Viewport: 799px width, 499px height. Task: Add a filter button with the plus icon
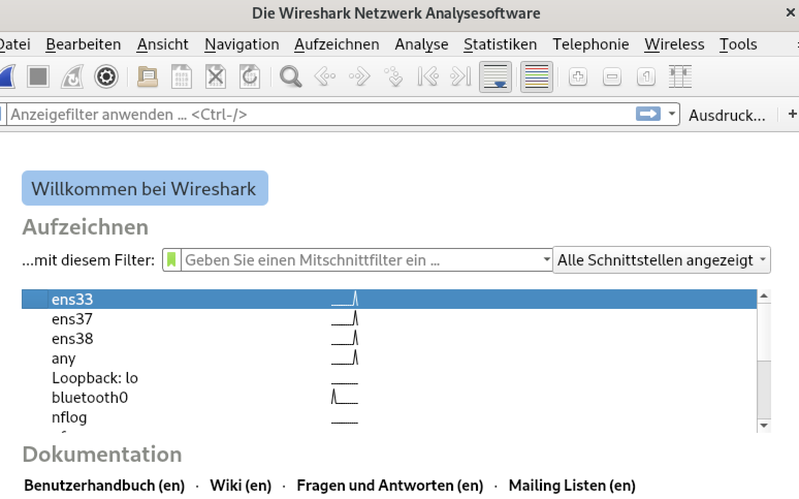pyautogui.click(x=792, y=114)
